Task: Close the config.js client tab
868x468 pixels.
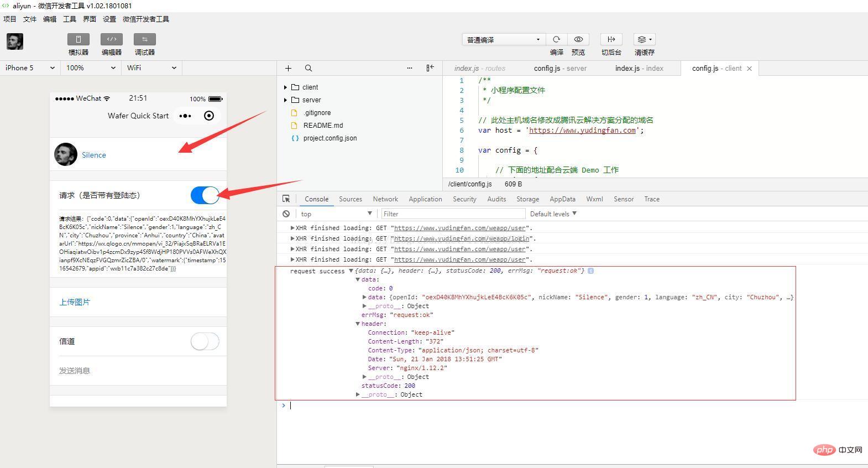Action: coord(749,69)
